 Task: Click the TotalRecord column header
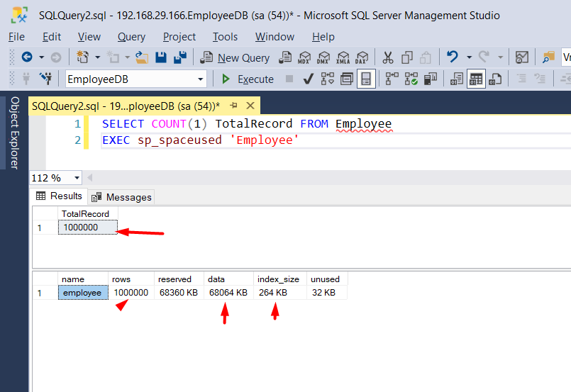pyautogui.click(x=88, y=213)
